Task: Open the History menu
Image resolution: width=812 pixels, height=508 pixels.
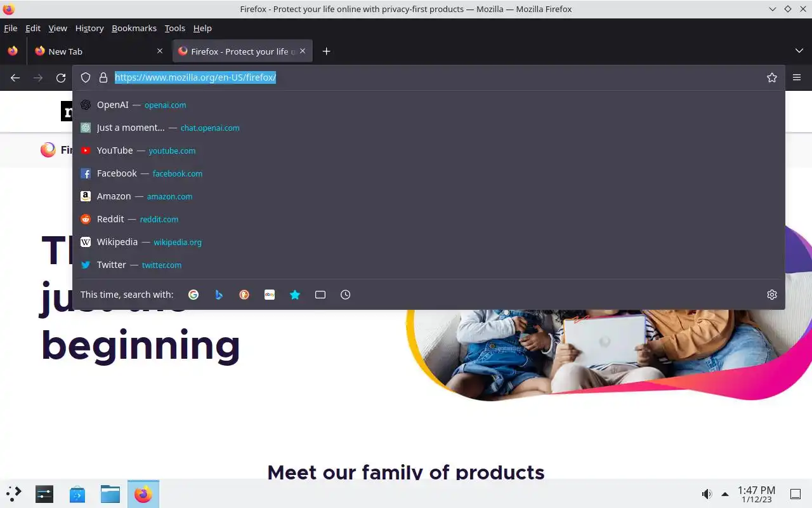Action: (89, 28)
